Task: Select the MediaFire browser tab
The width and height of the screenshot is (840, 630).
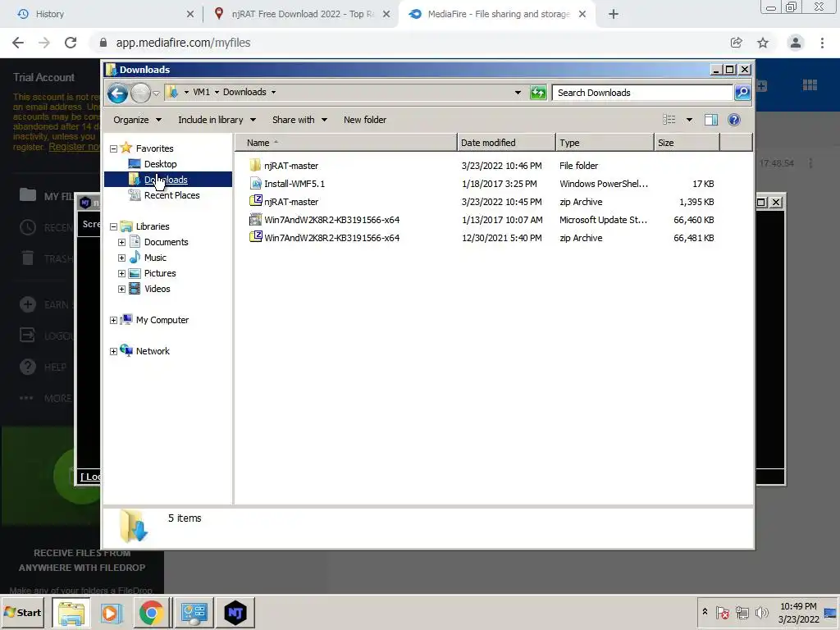Action: pyautogui.click(x=497, y=14)
